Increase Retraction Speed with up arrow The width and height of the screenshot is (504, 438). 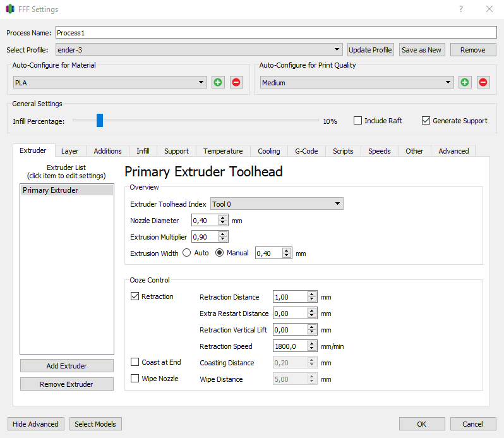312,343
